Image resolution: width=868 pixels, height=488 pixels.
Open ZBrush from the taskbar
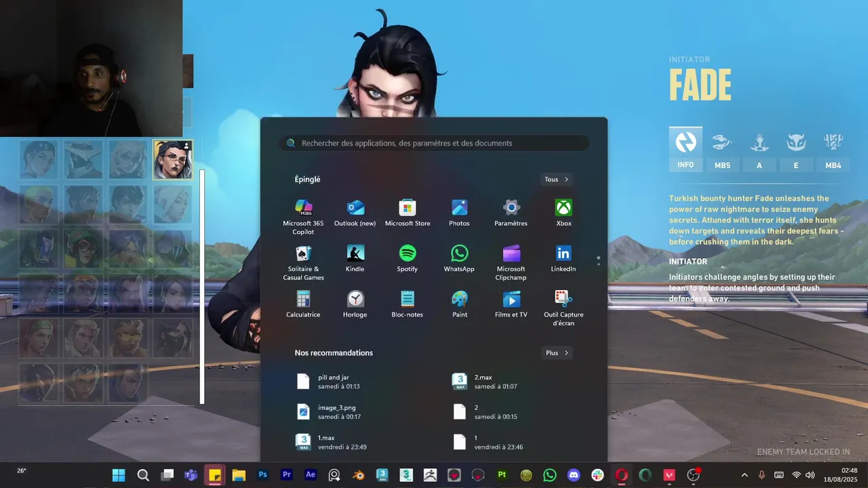click(x=430, y=475)
